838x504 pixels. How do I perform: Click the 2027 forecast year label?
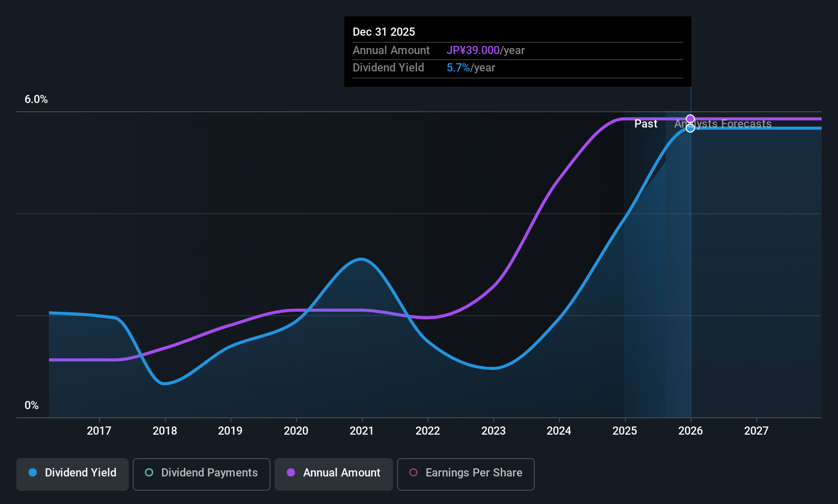click(x=756, y=431)
